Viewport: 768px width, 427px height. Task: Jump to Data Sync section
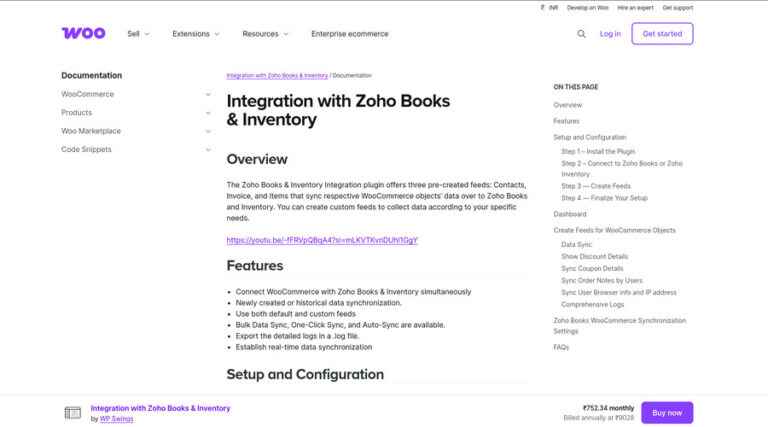576,244
